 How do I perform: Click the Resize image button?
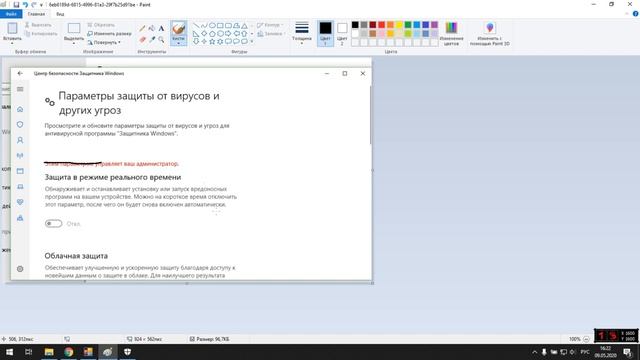point(109,33)
